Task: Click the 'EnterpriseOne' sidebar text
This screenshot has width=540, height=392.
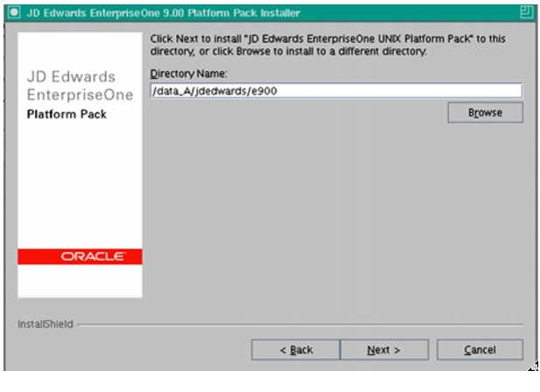Action: [x=80, y=95]
